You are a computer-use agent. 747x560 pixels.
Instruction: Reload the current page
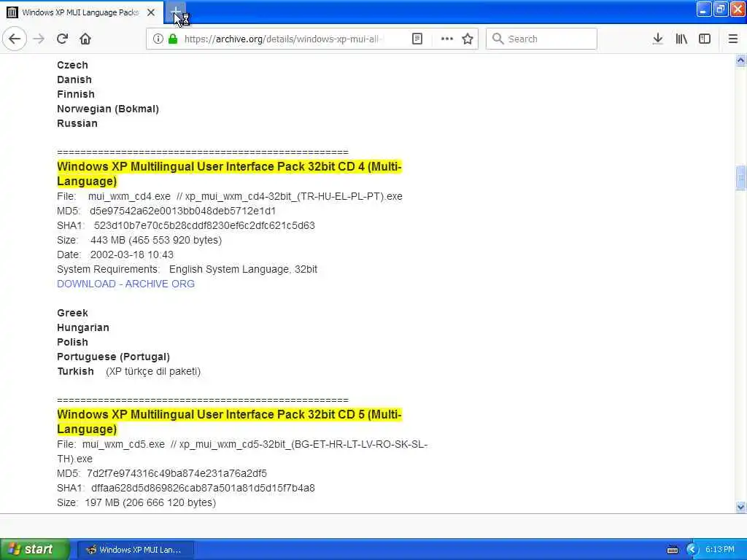(x=63, y=39)
